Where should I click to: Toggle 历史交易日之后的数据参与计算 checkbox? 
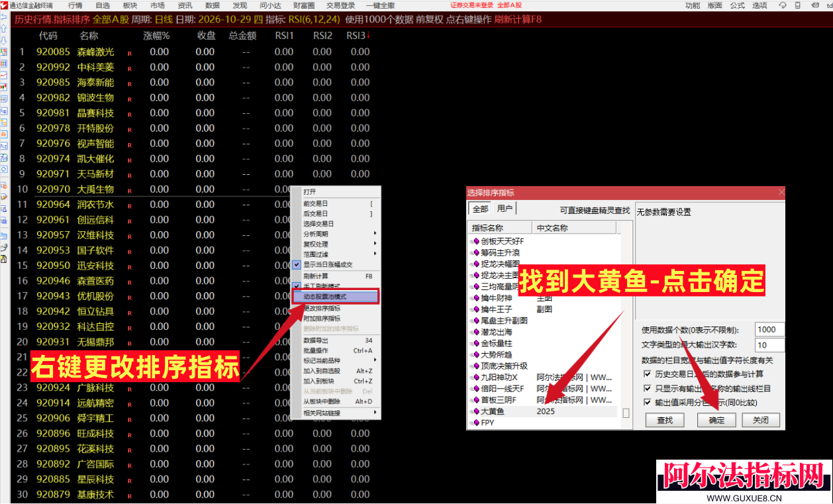point(647,374)
